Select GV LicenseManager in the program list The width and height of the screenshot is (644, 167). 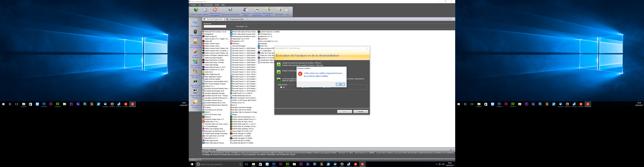(x=210, y=126)
